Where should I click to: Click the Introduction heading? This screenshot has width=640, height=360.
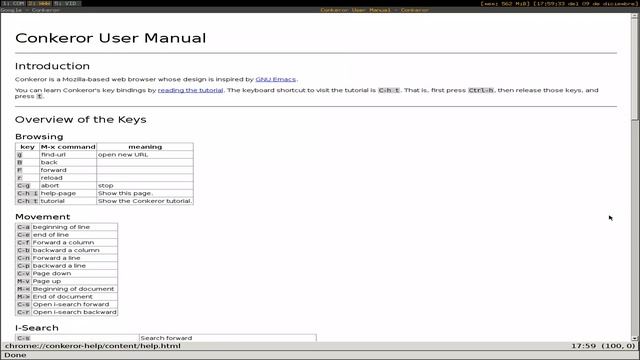(52, 66)
